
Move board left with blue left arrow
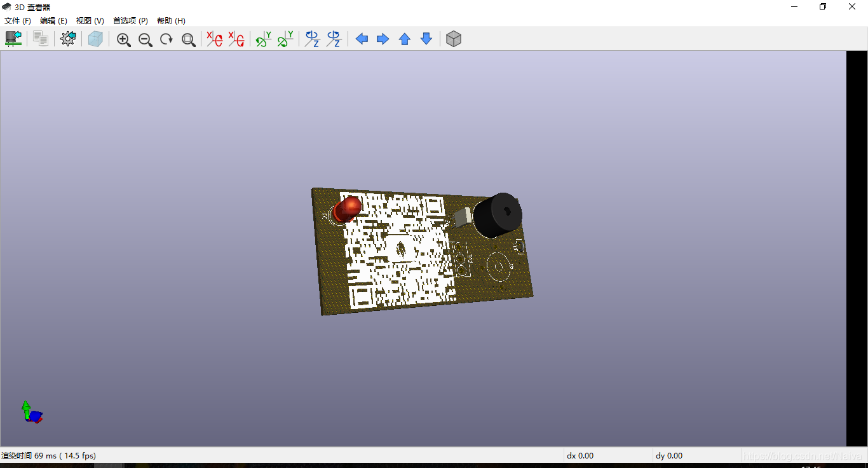click(x=362, y=39)
